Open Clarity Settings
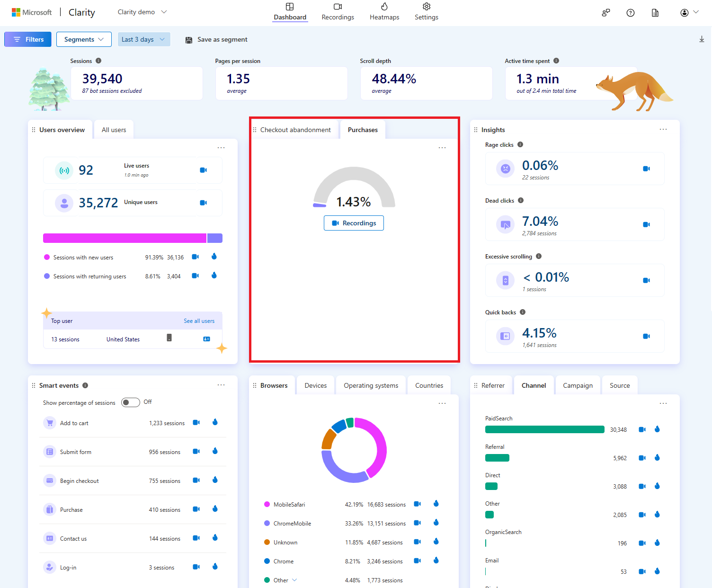 tap(426, 12)
